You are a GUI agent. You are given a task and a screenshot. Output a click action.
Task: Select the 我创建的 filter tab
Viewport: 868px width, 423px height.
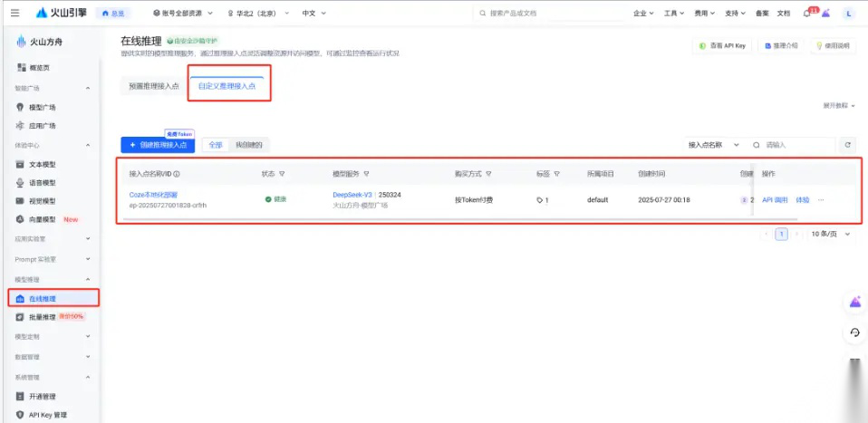tap(248, 145)
